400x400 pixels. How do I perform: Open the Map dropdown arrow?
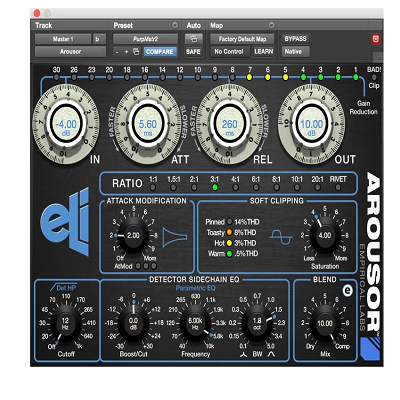tap(271, 25)
